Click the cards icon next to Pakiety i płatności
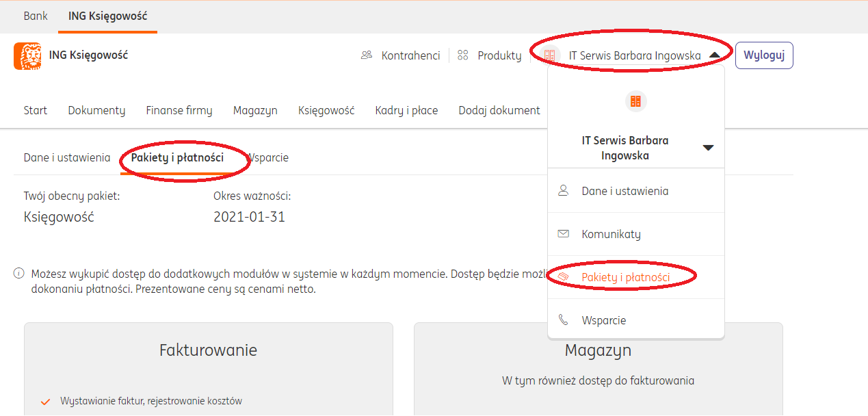868x416 pixels. [x=564, y=277]
